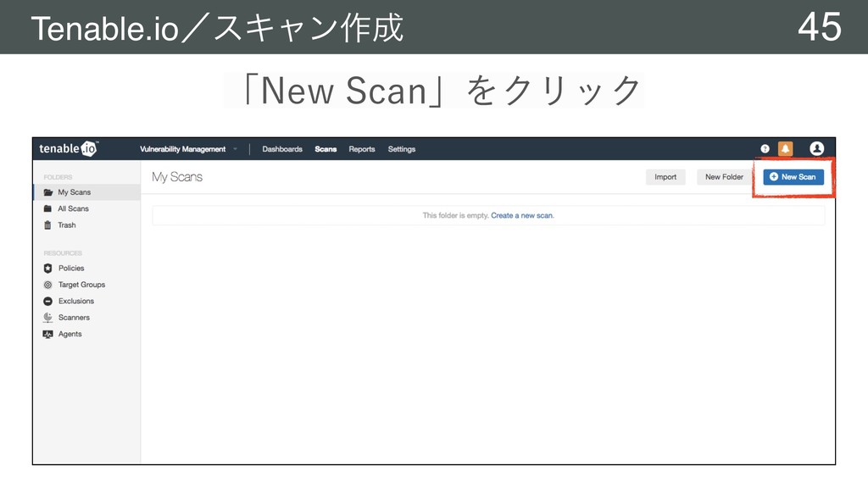The image size is (868, 488).
Task: Click the tenable.io logo
Action: click(x=69, y=148)
